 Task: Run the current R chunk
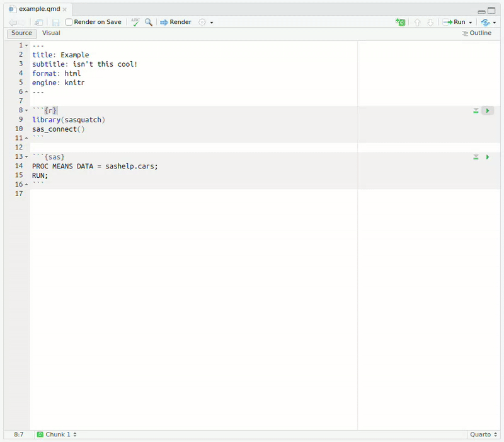(x=488, y=110)
